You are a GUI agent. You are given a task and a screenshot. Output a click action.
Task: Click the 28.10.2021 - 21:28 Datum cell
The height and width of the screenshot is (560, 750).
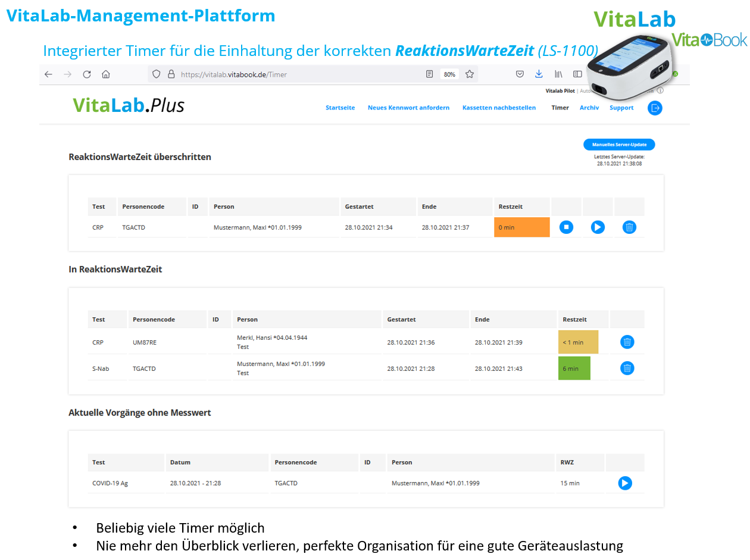195,483
